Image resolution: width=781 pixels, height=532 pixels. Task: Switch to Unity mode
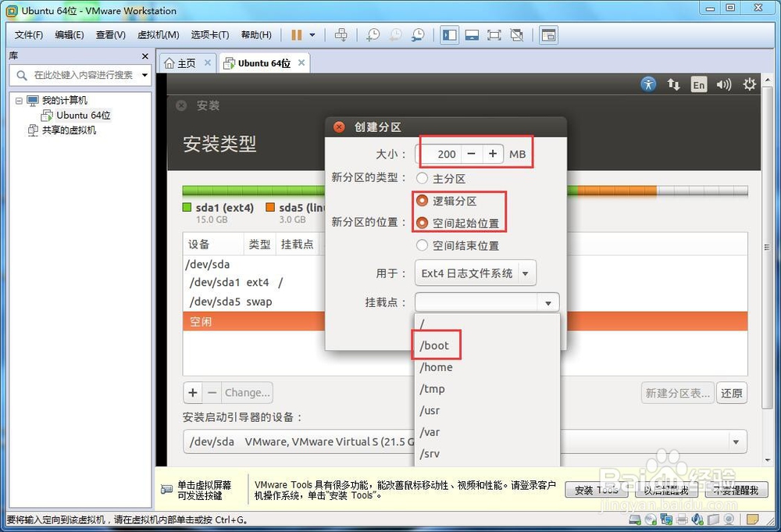[517, 35]
